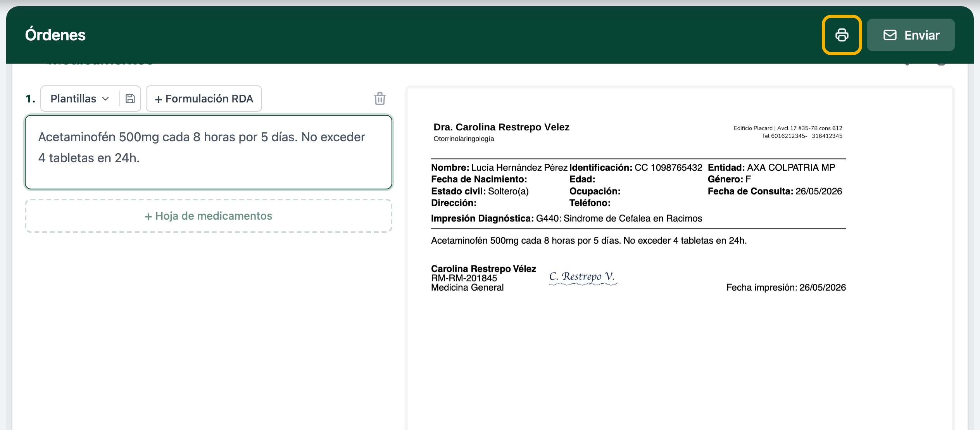Click the patient name Lucía Hernández Pérez
The width and height of the screenshot is (980, 430).
[x=519, y=167]
